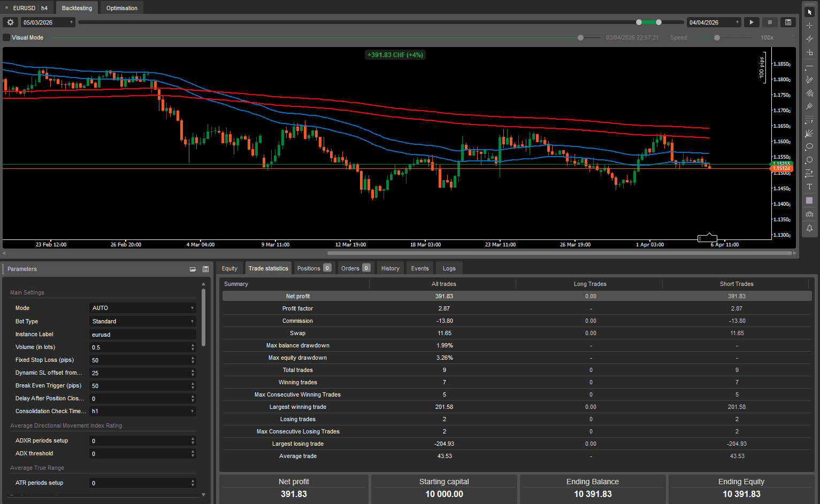The image size is (820, 504).
Task: Open drawing color swatch
Action: pos(809,200)
